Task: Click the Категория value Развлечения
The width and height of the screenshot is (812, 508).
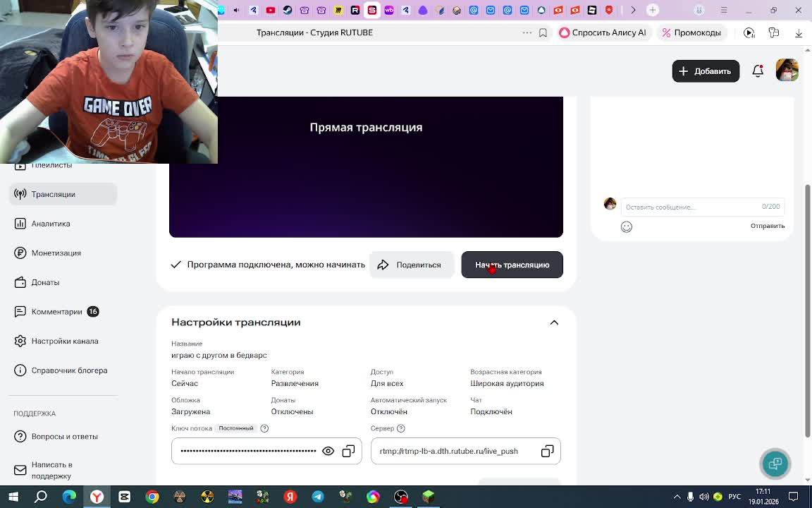Action: pos(295,384)
